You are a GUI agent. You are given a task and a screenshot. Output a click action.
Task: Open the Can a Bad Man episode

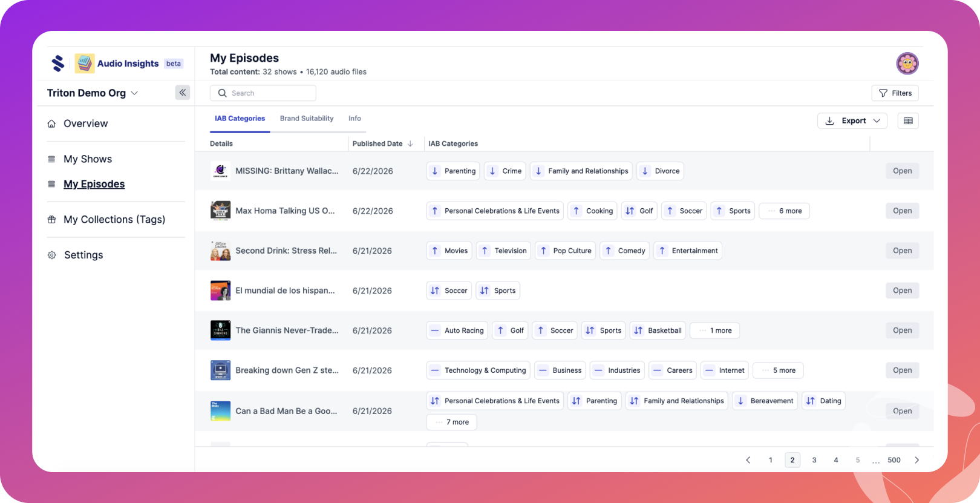click(903, 411)
